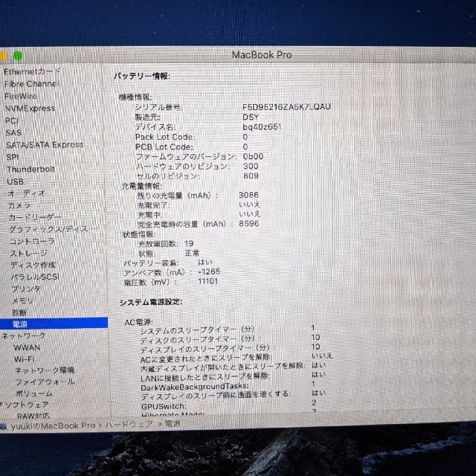Click Pack Lot Code label
Image resolution: width=476 pixels, height=476 pixels.
(165, 137)
